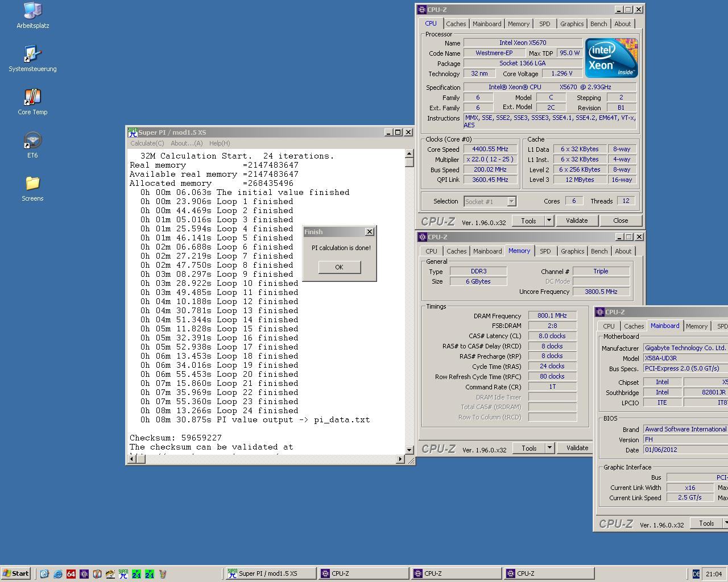Click Super PI's vertical scrollbar down arrow
Image resolution: width=728 pixels, height=582 pixels.
[x=409, y=450]
